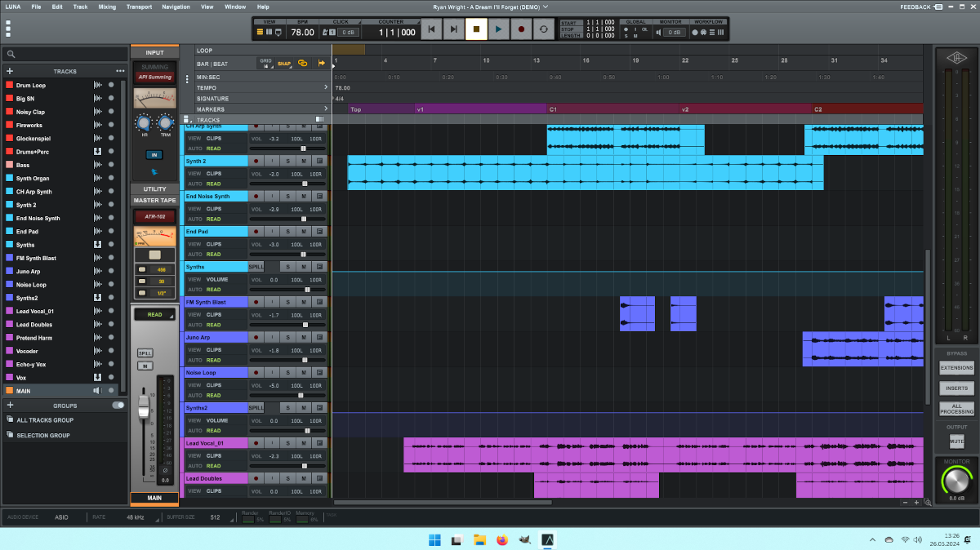Open File Explorer from the taskbar

[479, 539]
